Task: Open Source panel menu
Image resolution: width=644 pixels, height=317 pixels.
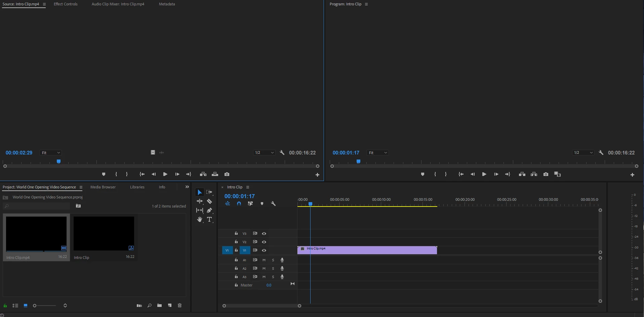Action: pos(44,4)
